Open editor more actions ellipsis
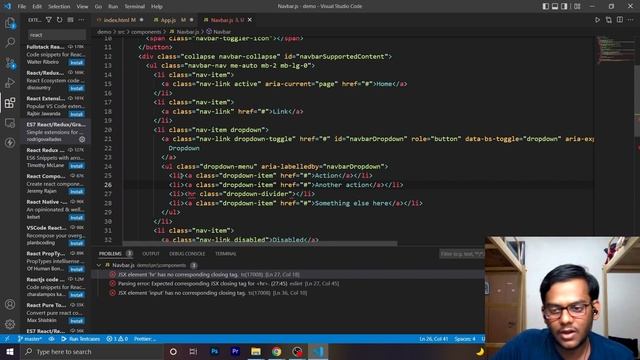640x360 pixels. (x=631, y=20)
